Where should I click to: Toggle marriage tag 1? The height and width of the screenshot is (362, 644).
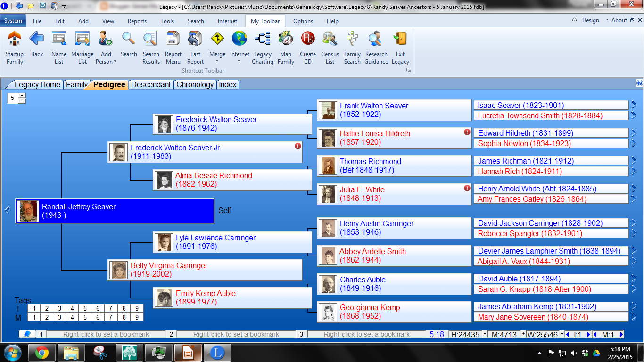click(x=34, y=318)
